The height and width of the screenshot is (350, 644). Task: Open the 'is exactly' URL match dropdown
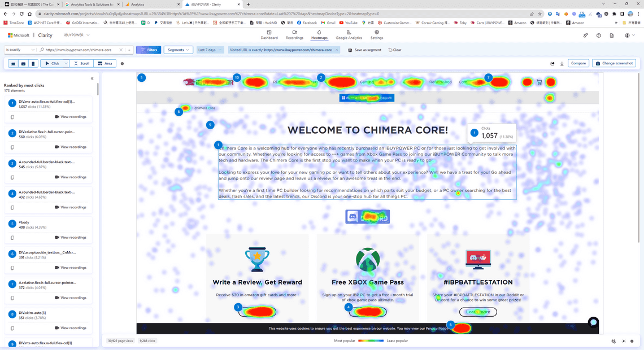click(x=20, y=50)
